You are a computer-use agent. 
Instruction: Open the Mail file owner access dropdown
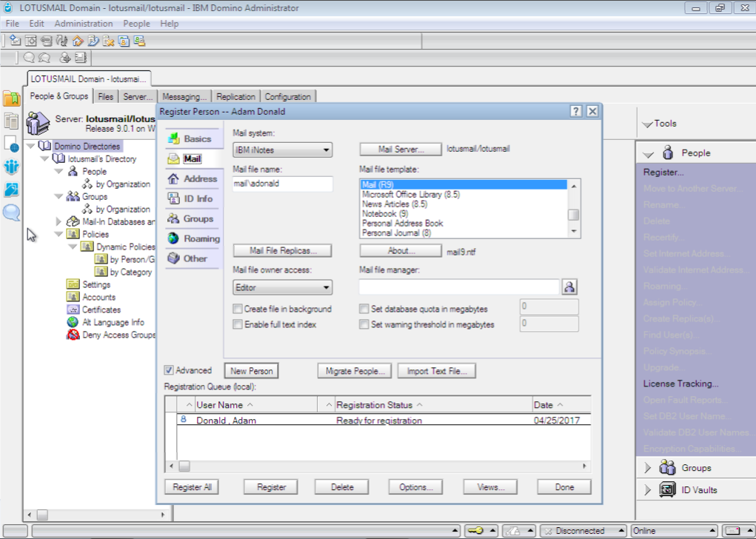[283, 287]
